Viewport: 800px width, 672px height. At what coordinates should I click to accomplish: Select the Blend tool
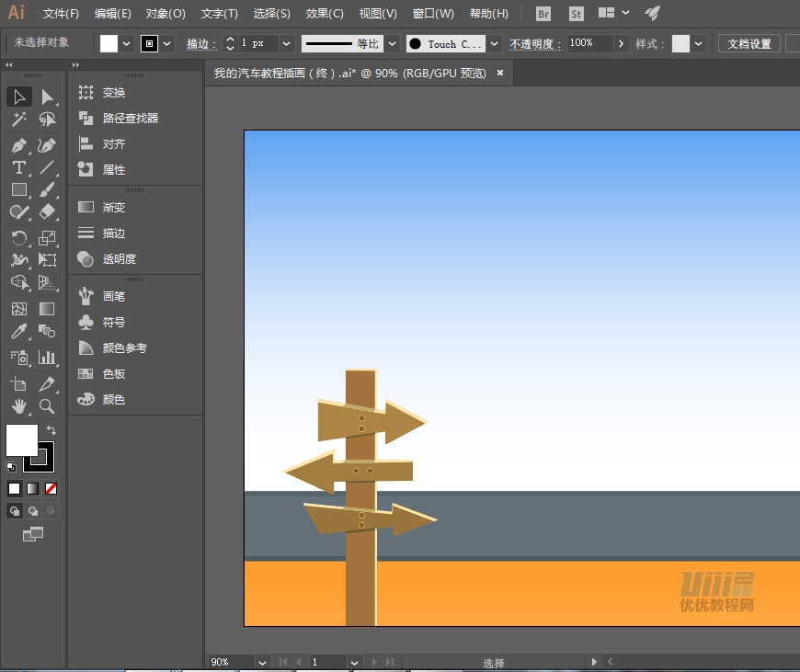coord(47,331)
